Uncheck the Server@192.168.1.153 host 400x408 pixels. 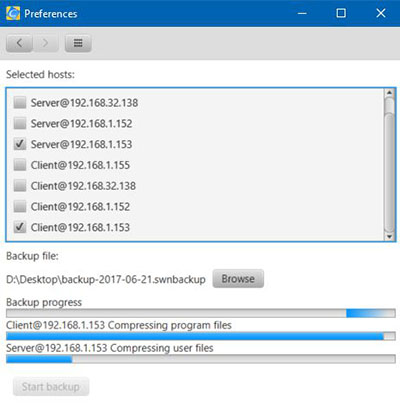coord(20,144)
